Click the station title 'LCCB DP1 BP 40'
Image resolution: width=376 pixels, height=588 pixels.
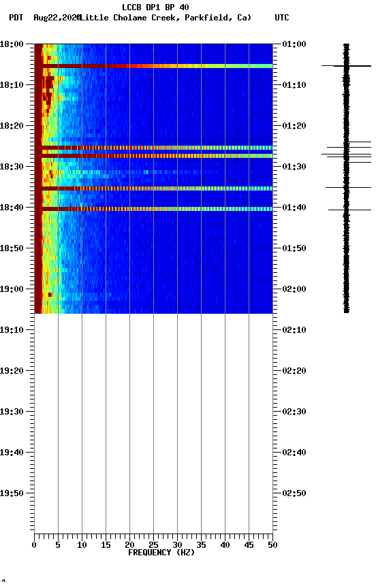click(155, 7)
